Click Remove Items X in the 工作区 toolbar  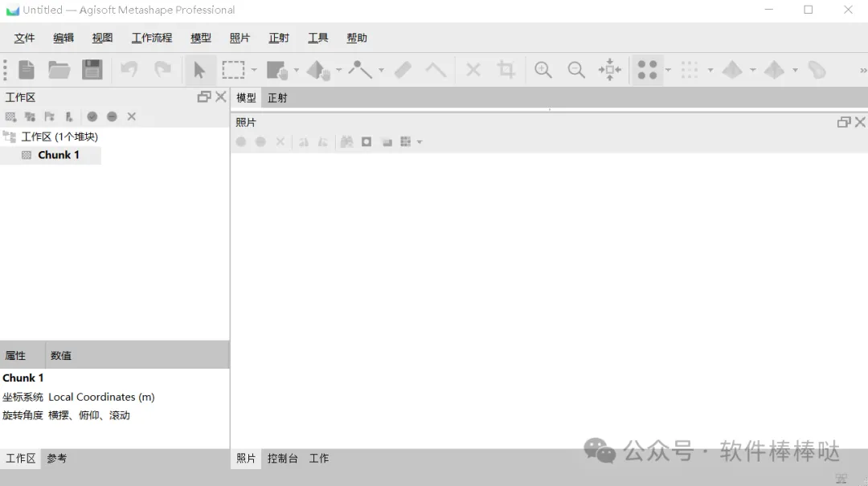click(131, 116)
